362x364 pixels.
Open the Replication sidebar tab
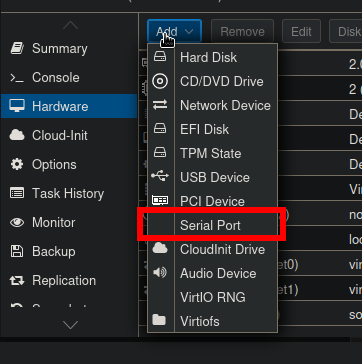point(69,281)
